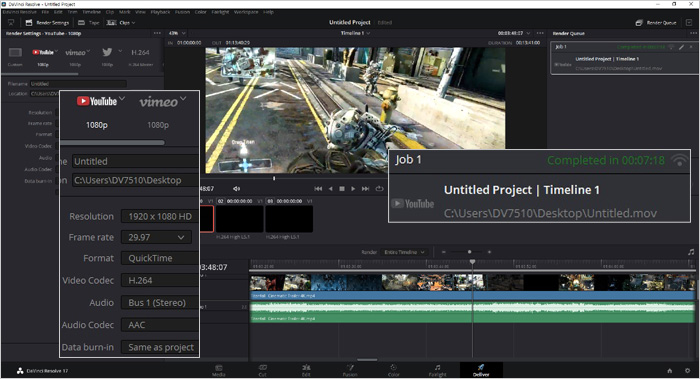700x379 pixels.
Task: Click the timeline zoom out minus button
Action: click(443, 252)
